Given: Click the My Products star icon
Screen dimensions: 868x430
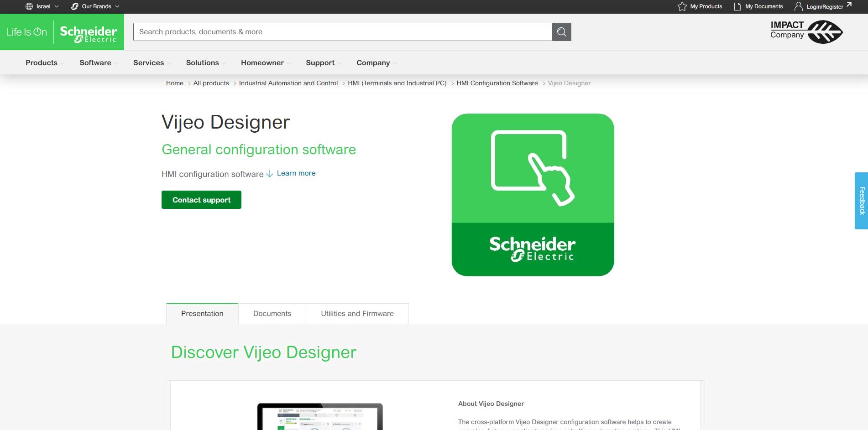Looking at the screenshot, I should click(x=682, y=6).
